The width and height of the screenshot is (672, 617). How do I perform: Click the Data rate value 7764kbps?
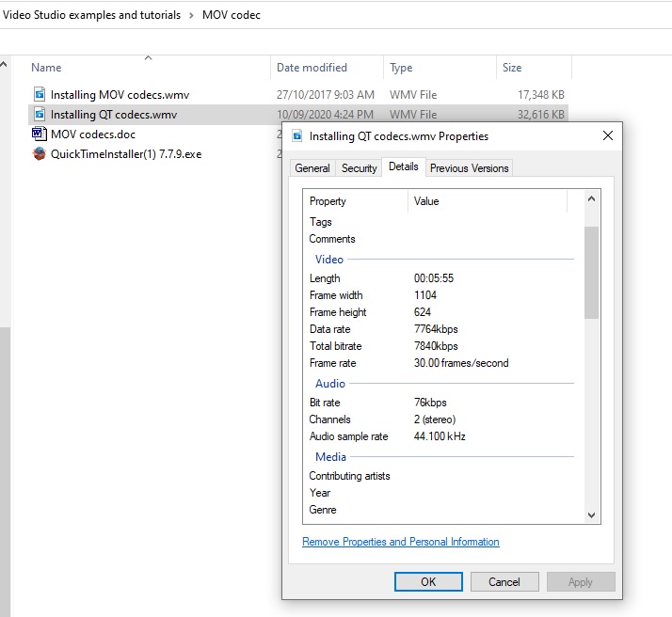[x=436, y=329]
